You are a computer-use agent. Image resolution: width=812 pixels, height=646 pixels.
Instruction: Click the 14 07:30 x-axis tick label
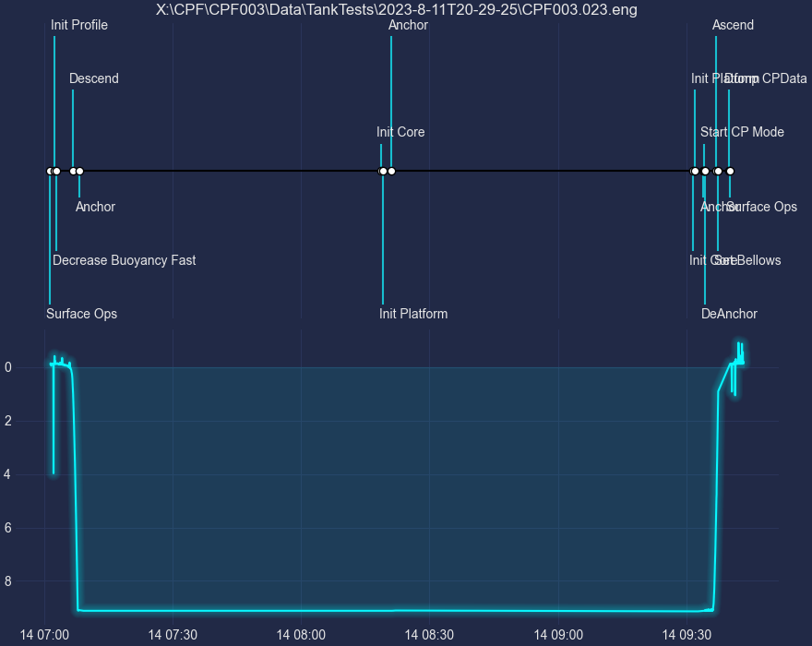173,635
